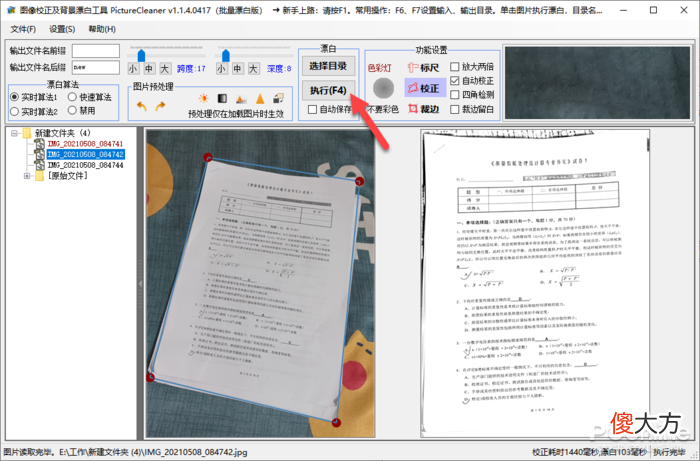The width and height of the screenshot is (700, 461).
Task: Click the top-right red corner handle
Action: coord(359,181)
